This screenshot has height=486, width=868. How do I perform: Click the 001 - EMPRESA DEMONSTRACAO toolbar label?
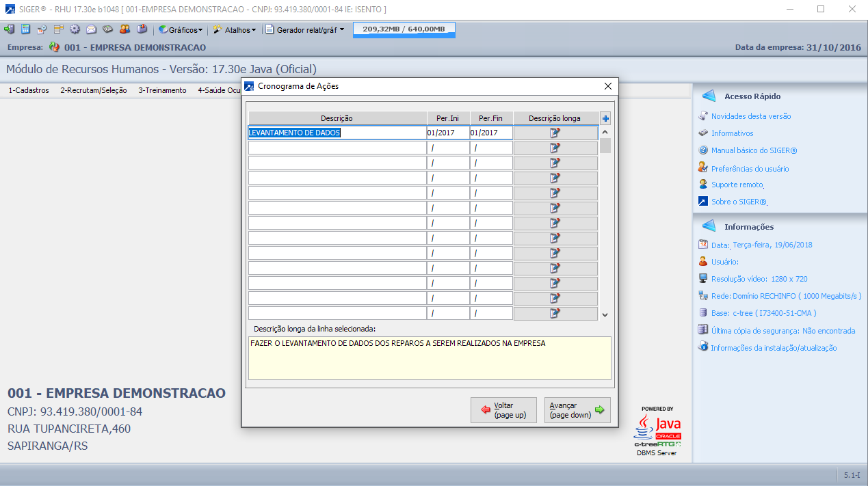[135, 47]
